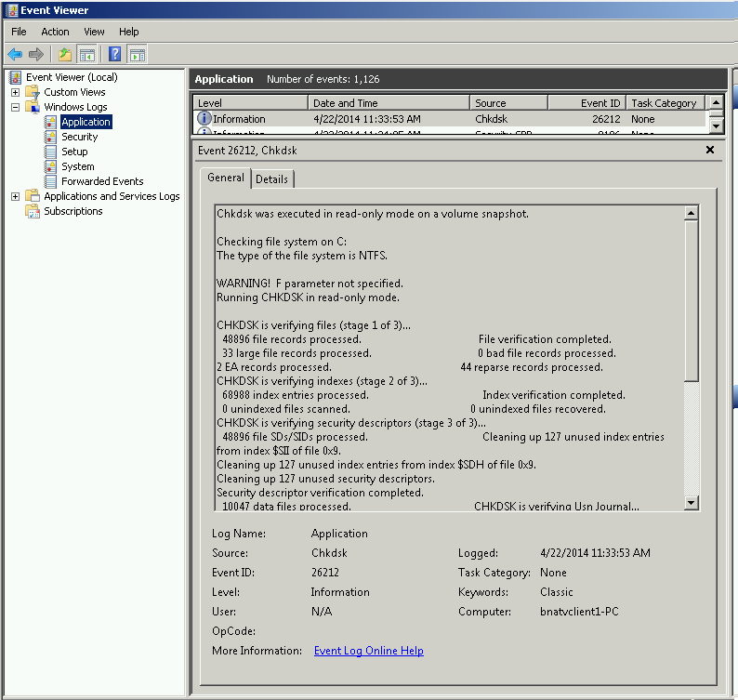Image resolution: width=738 pixels, height=700 pixels.
Task: Expand Applications and Services Logs node
Action: (15, 196)
